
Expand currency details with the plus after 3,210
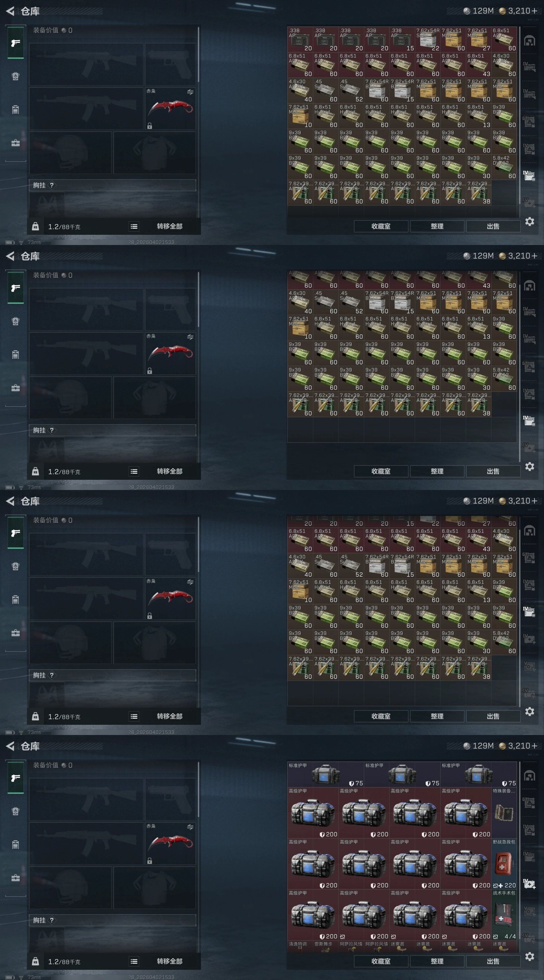point(534,11)
